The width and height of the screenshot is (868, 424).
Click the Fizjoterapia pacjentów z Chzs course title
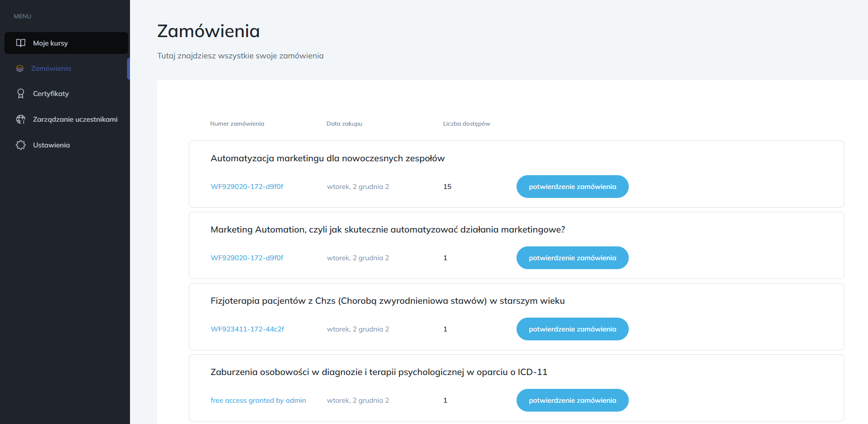click(x=387, y=301)
